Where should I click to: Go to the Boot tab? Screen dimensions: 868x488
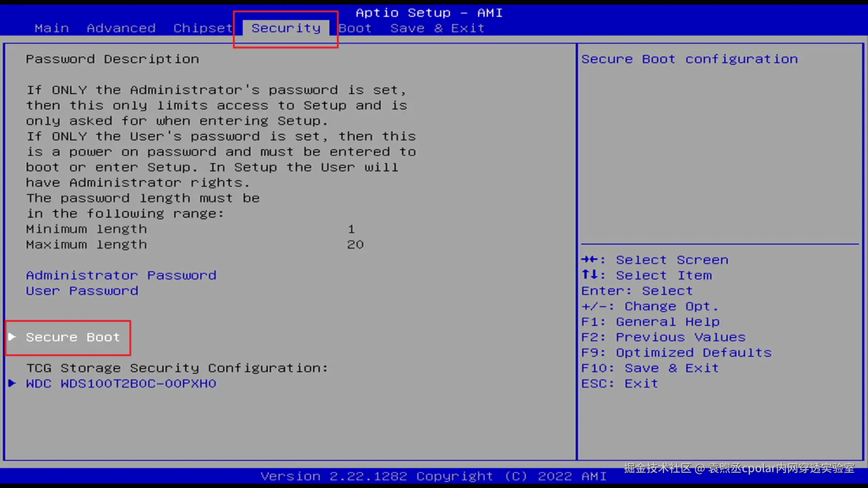click(355, 28)
